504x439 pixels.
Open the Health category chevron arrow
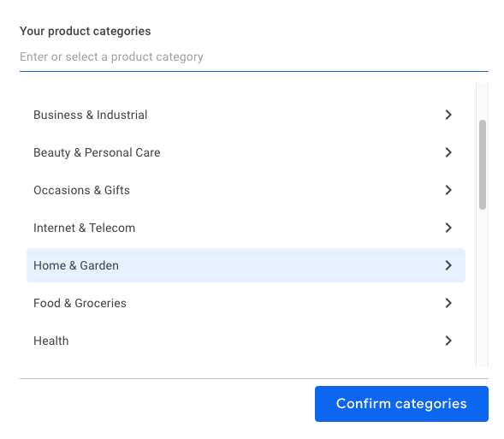(448, 341)
